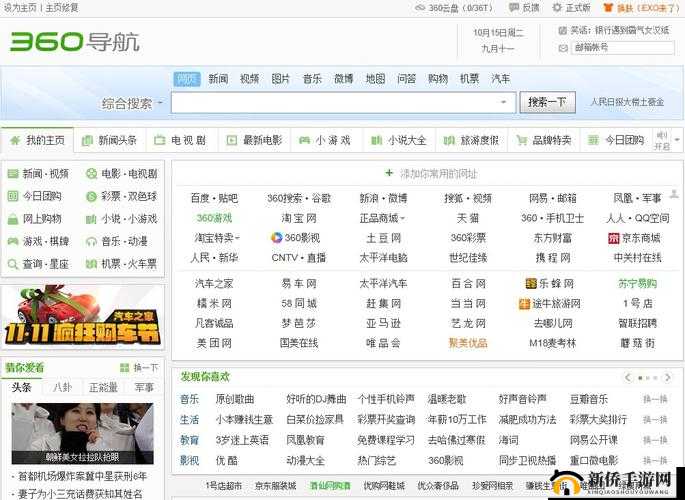
Task: Click the 今日团购 tab icon
Action: tap(593, 140)
